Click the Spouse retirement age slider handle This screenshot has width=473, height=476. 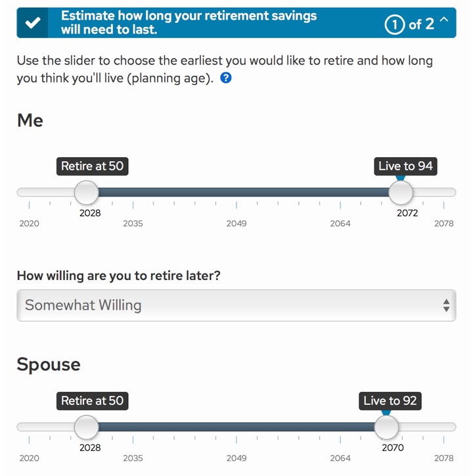[x=86, y=427]
